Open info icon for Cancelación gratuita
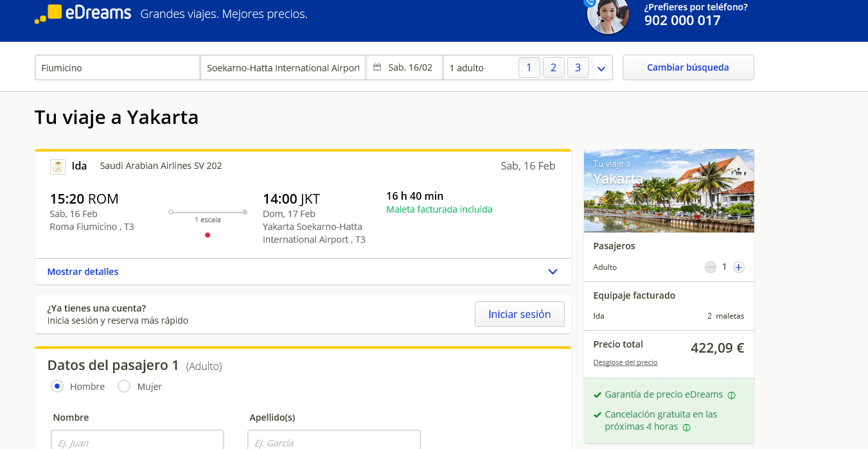 686,427
